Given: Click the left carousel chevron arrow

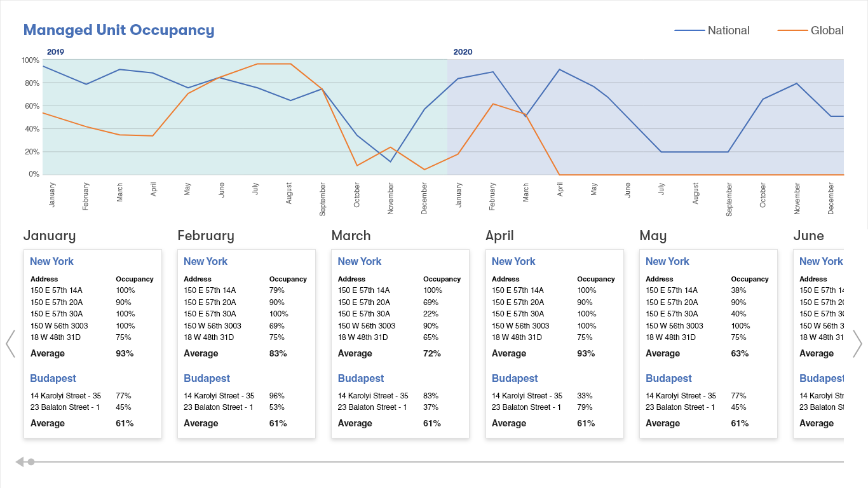Looking at the screenshot, I should coord(10,344).
